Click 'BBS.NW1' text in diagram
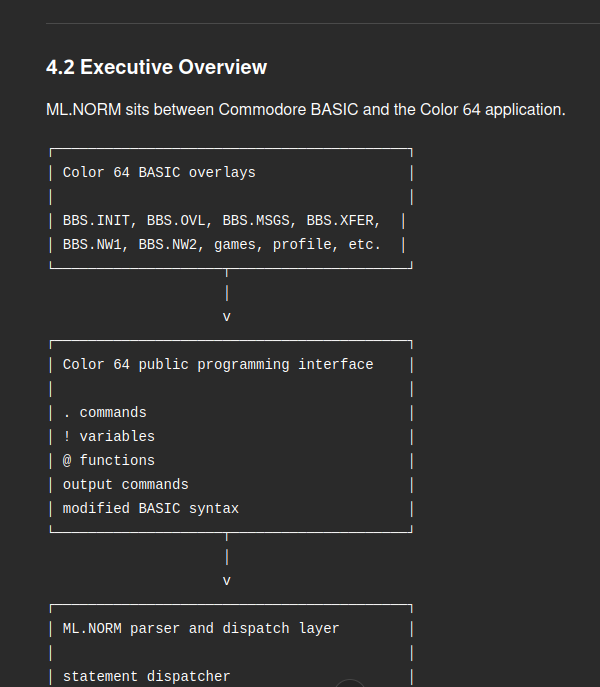Viewport: 600px width, 687px height. pyautogui.click(x=92, y=244)
